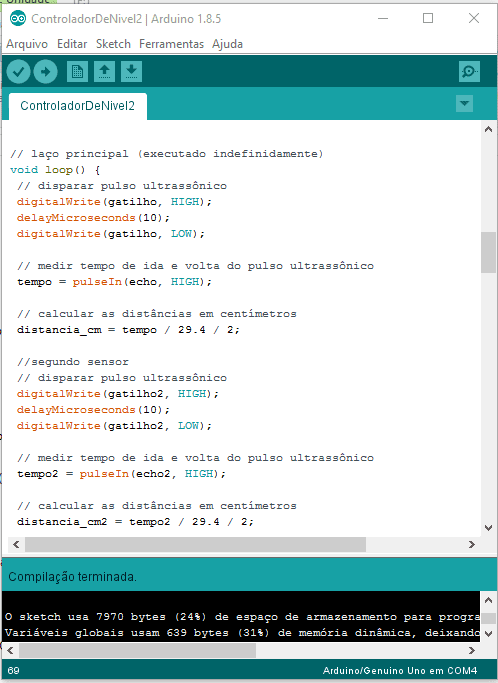
Task: Create a new sketch with New icon
Action: [78, 71]
